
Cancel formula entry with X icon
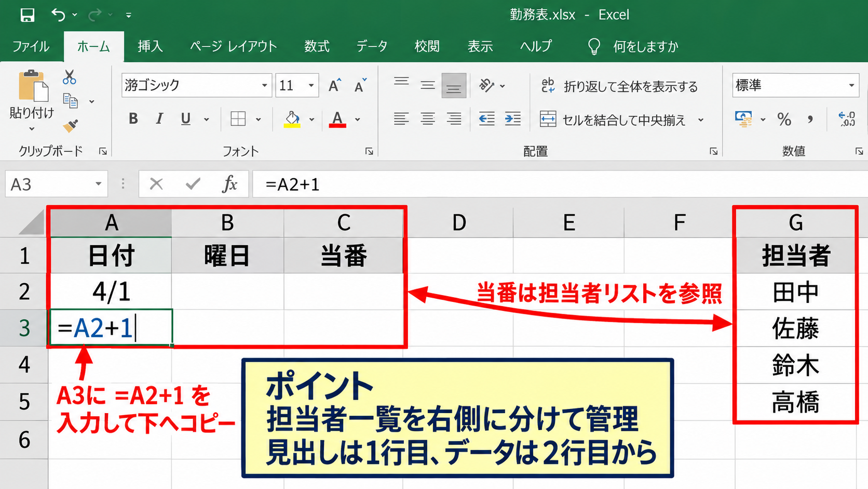click(x=156, y=184)
